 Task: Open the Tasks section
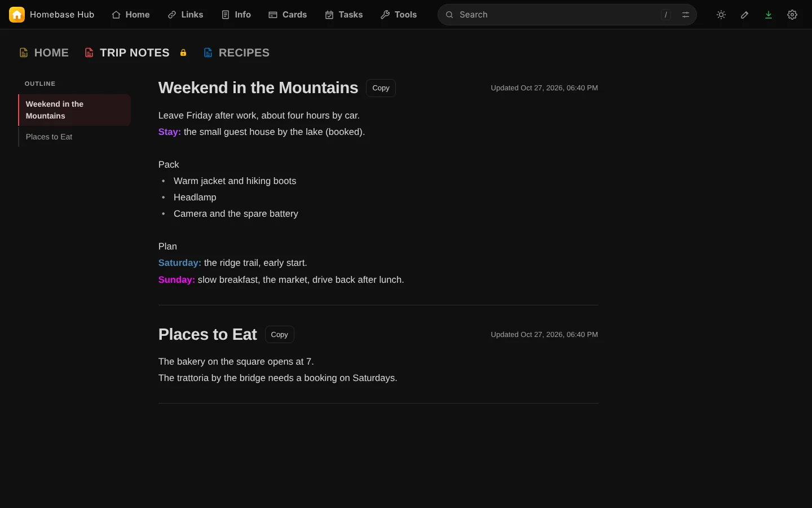[344, 15]
